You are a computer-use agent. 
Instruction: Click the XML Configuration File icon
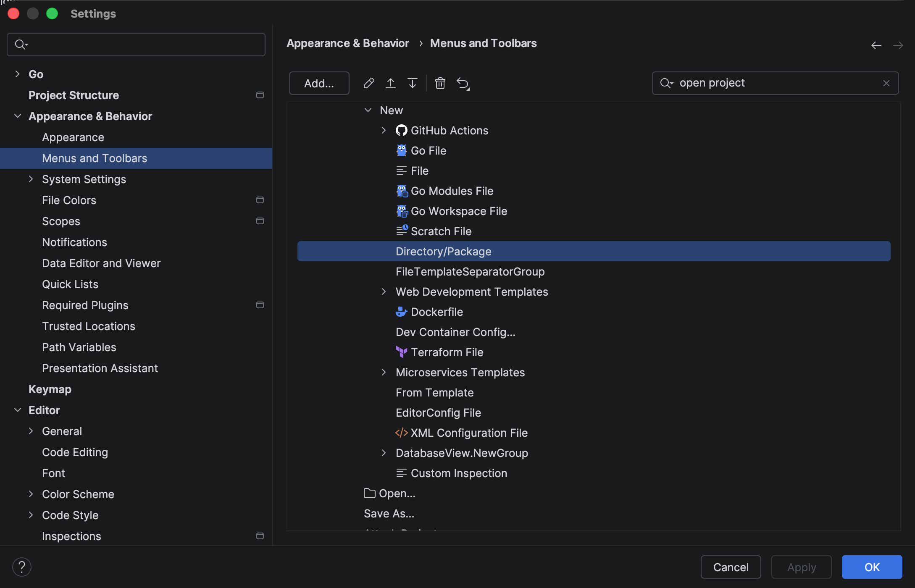click(402, 433)
